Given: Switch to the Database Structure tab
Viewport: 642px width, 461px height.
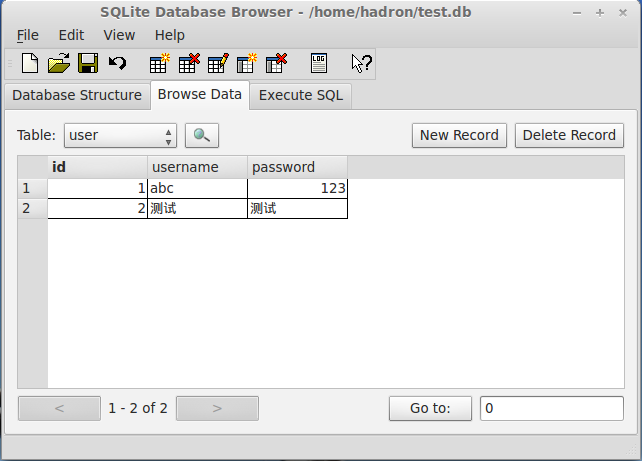Looking at the screenshot, I should point(77,95).
